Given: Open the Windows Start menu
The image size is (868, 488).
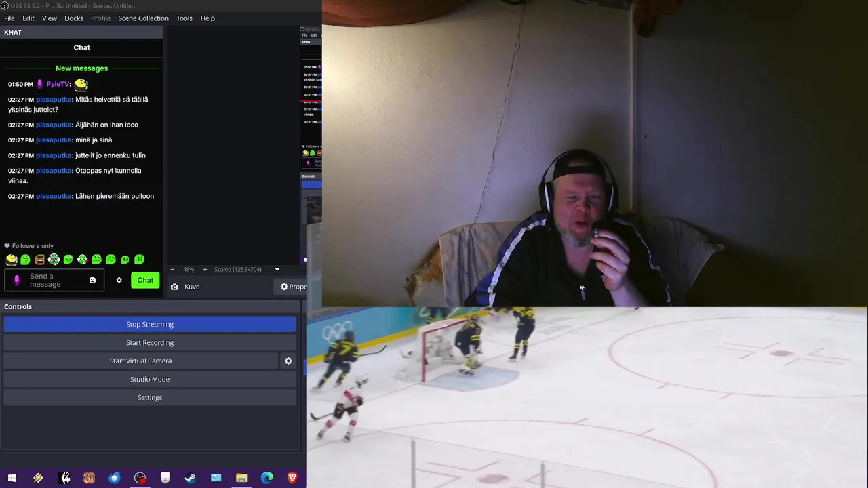Looking at the screenshot, I should (x=12, y=478).
